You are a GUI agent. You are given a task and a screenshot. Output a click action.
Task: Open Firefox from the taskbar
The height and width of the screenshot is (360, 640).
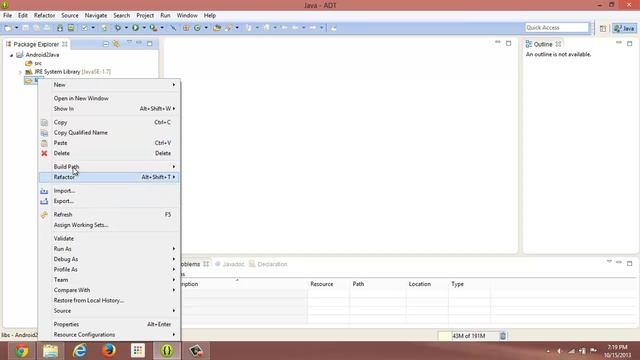pos(109,351)
